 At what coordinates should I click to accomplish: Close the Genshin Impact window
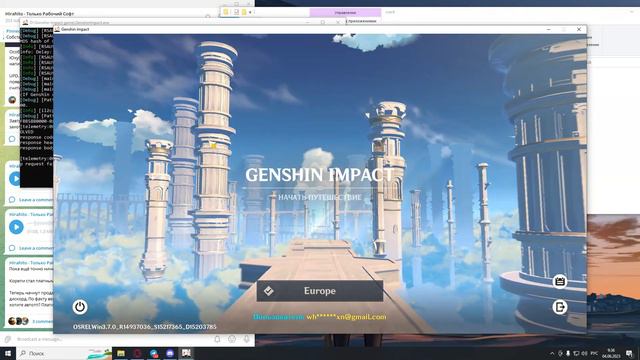click(x=579, y=29)
